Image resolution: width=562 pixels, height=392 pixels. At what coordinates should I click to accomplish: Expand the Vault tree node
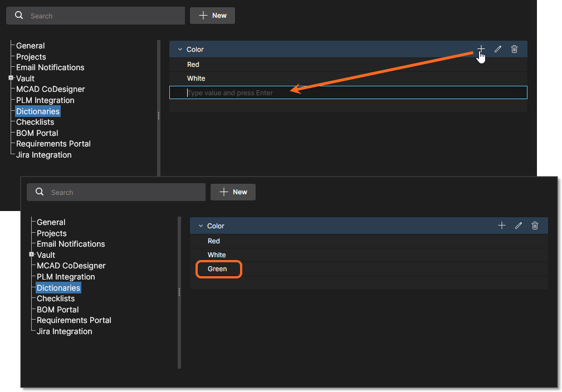point(12,78)
